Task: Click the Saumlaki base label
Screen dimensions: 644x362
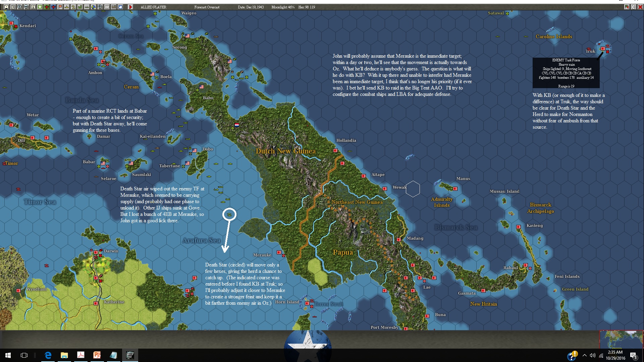Action: 142,175
